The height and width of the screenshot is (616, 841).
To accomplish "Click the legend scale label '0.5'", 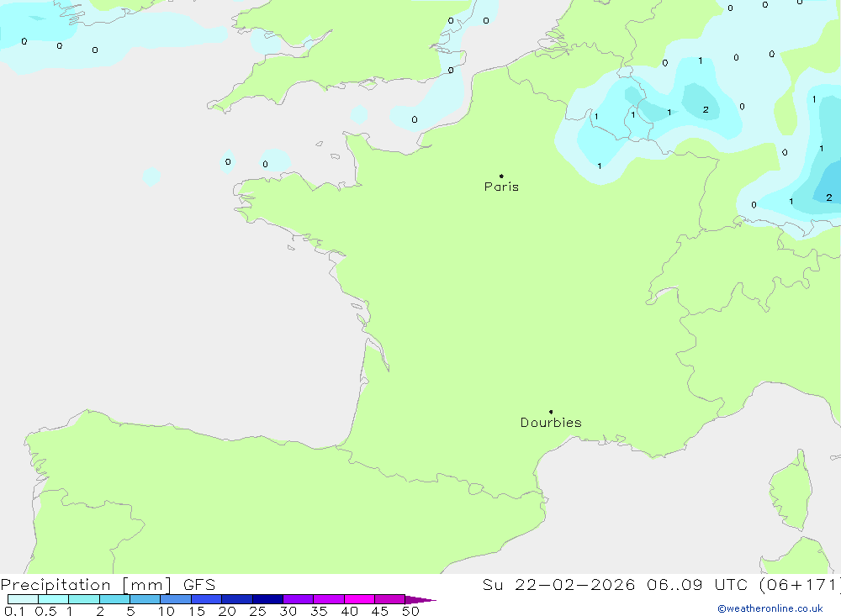I will [x=45, y=611].
